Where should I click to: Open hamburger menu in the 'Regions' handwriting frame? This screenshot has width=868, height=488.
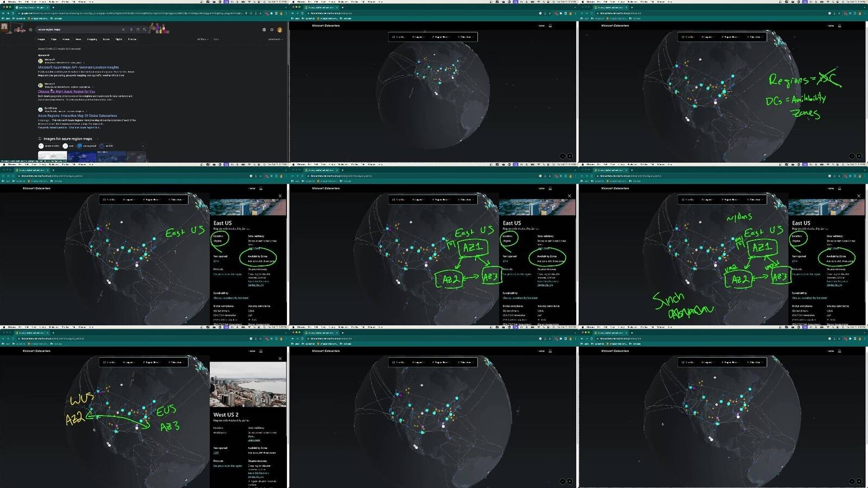click(839, 26)
